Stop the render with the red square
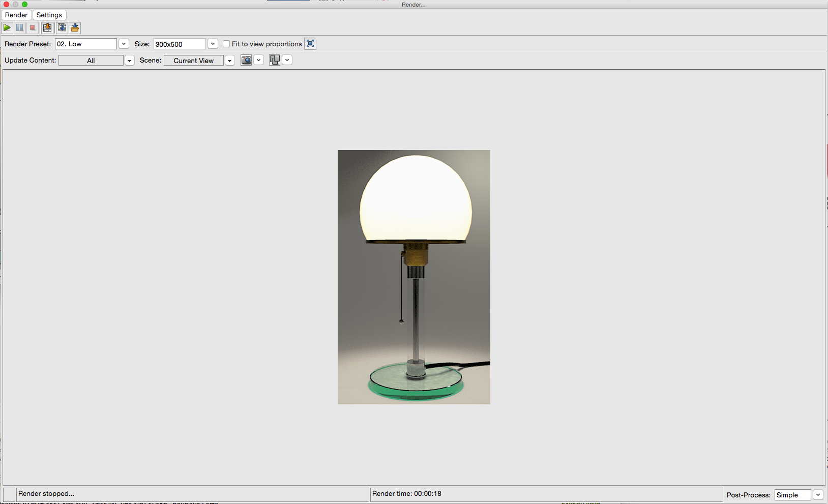 (x=33, y=28)
